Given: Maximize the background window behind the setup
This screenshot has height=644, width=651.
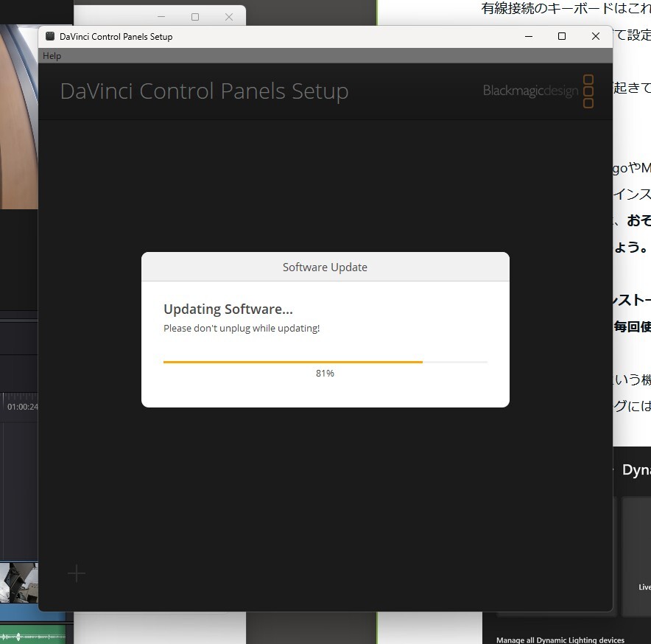Looking at the screenshot, I should pos(195,17).
